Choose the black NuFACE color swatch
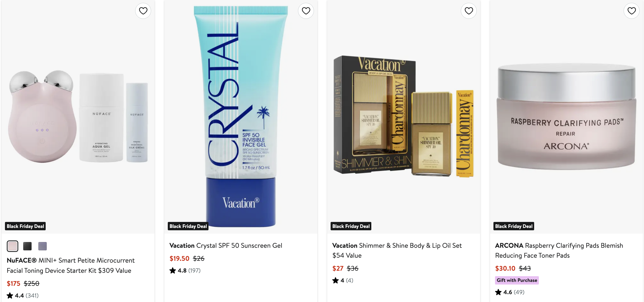644x302 pixels. point(27,246)
